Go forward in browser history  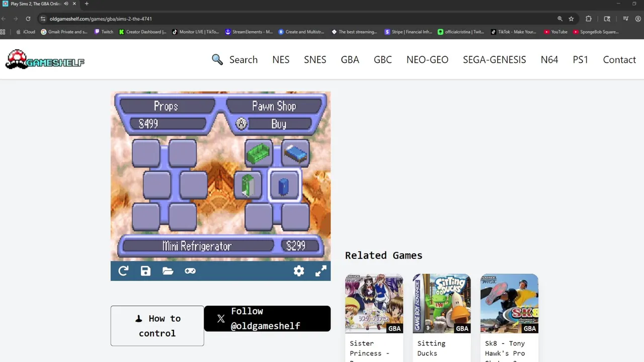16,19
